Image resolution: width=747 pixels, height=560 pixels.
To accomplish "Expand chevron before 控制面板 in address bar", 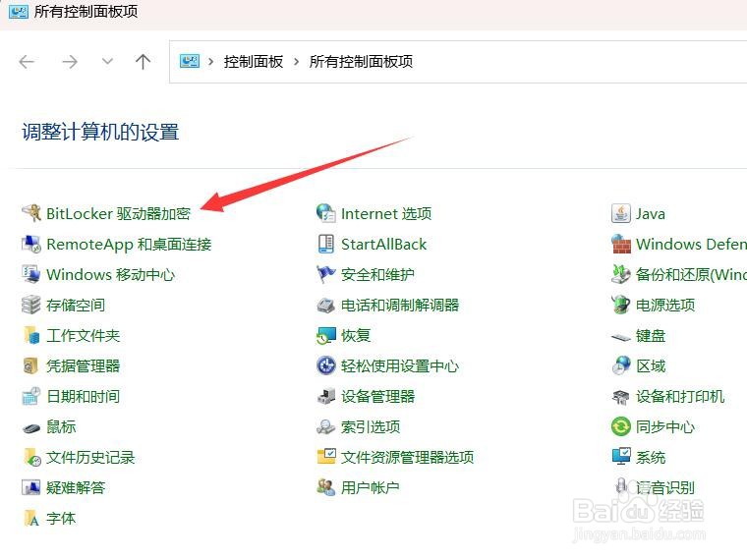I will pyautogui.click(x=210, y=62).
